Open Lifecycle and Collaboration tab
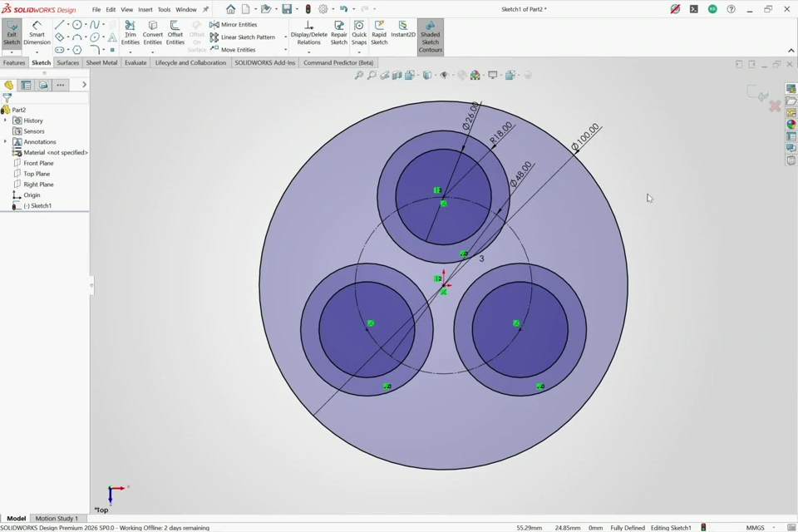The image size is (798, 532). pyautogui.click(x=190, y=62)
